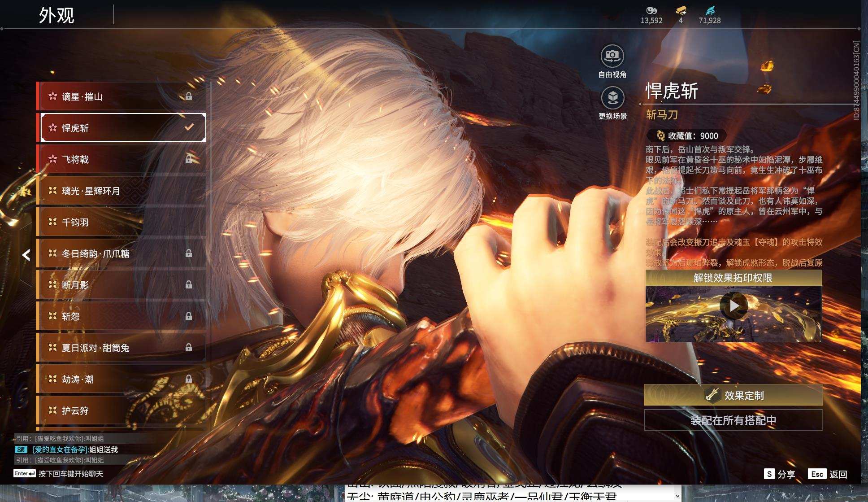Click the blue feather currency icon
868x502 pixels.
[710, 10]
